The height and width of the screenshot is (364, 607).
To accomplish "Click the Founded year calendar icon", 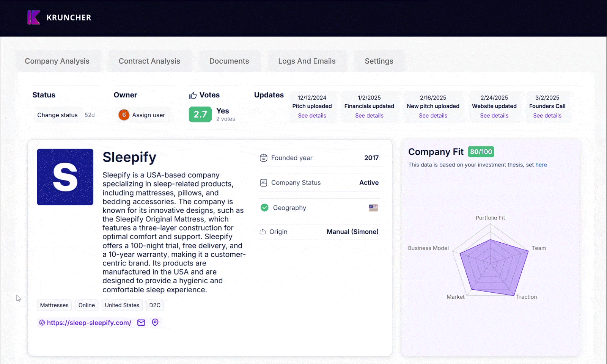I will coord(263,158).
